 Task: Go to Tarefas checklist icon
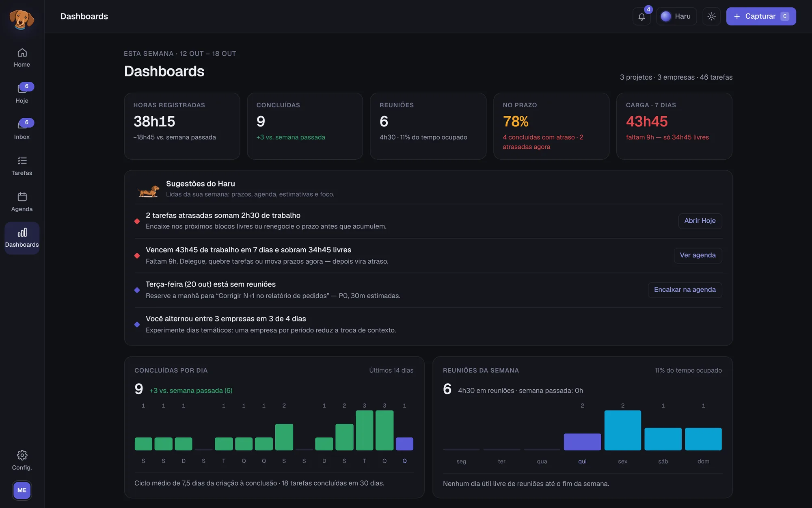point(22,161)
